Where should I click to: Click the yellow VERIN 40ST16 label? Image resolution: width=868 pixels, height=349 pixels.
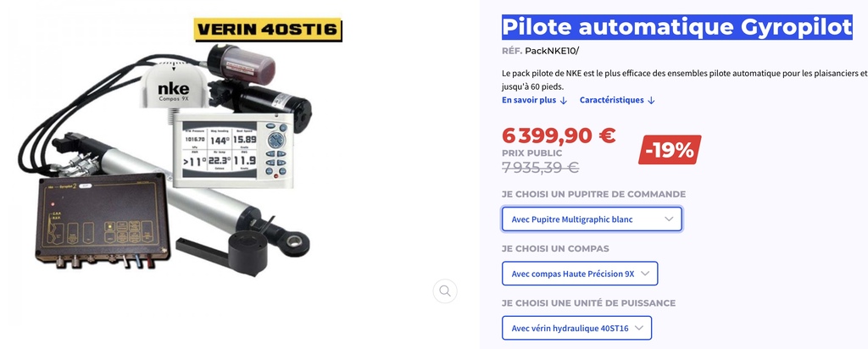pos(268,30)
